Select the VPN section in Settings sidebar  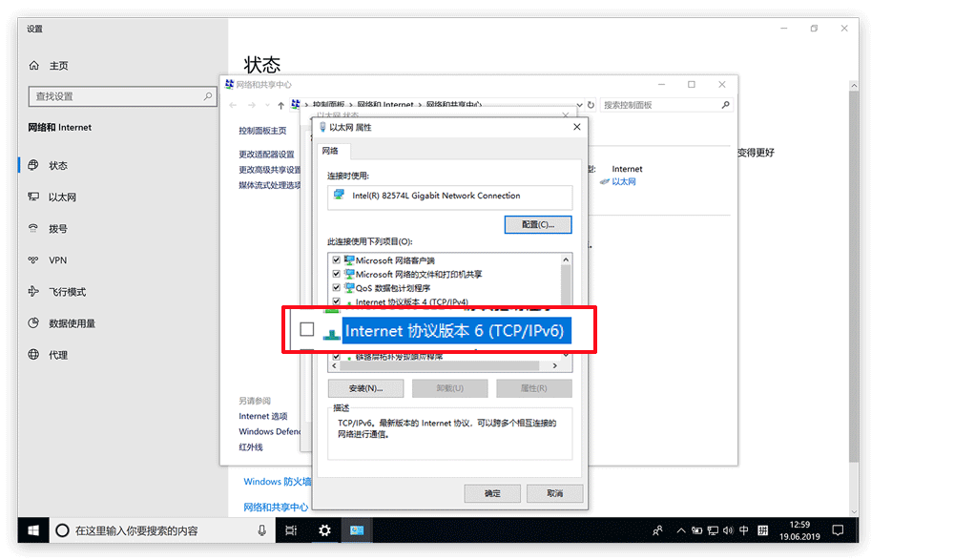click(56, 259)
